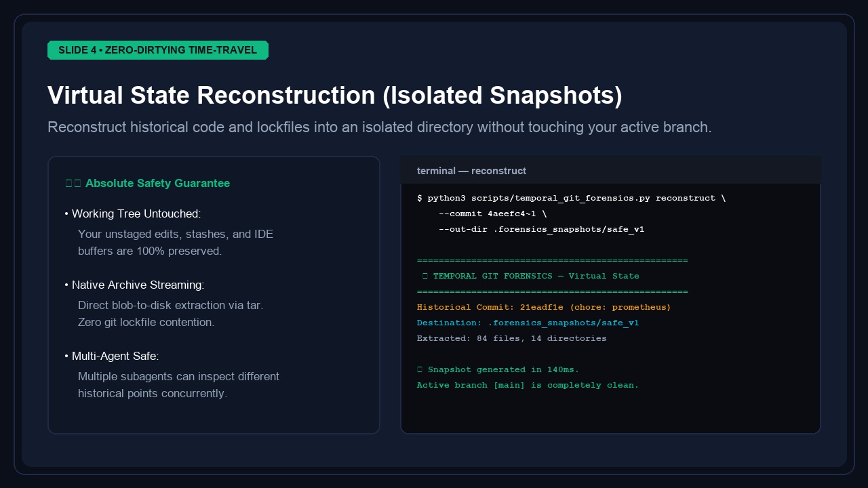Click "Multiple subagents can inspect different" line
The width and height of the screenshot is (868, 488).
(x=178, y=377)
